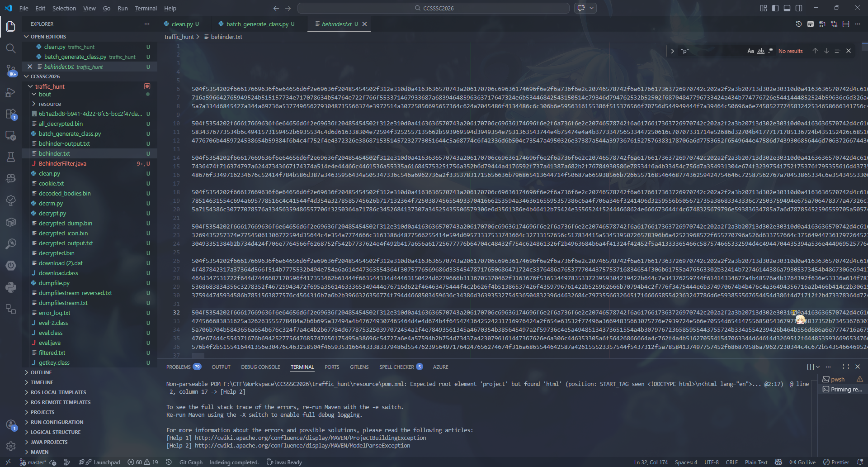The width and height of the screenshot is (868, 467).
Task: Collapse the traffic_hunt folder
Action: click(50, 86)
